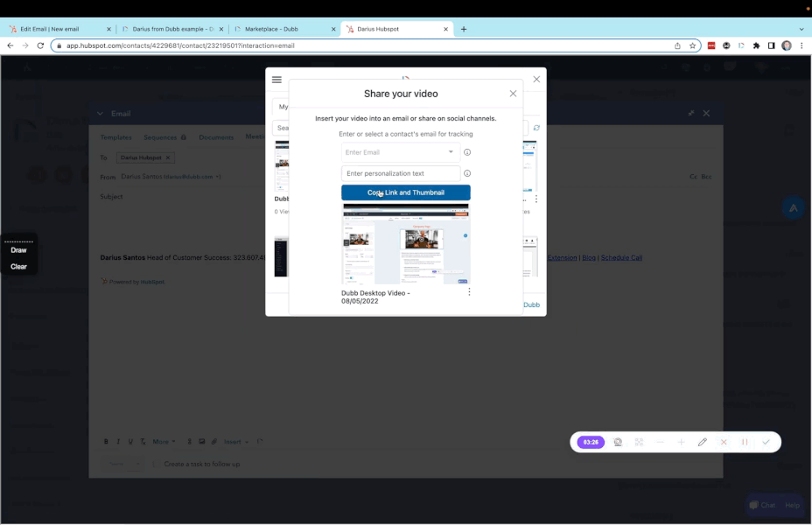Click the Help button
Viewport: 812px width, 525px height.
793,505
